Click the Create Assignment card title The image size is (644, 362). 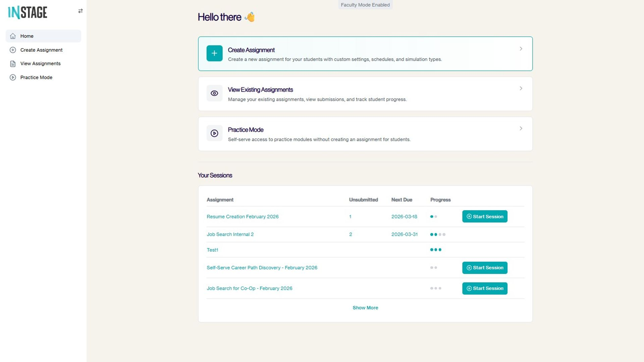[x=251, y=50]
